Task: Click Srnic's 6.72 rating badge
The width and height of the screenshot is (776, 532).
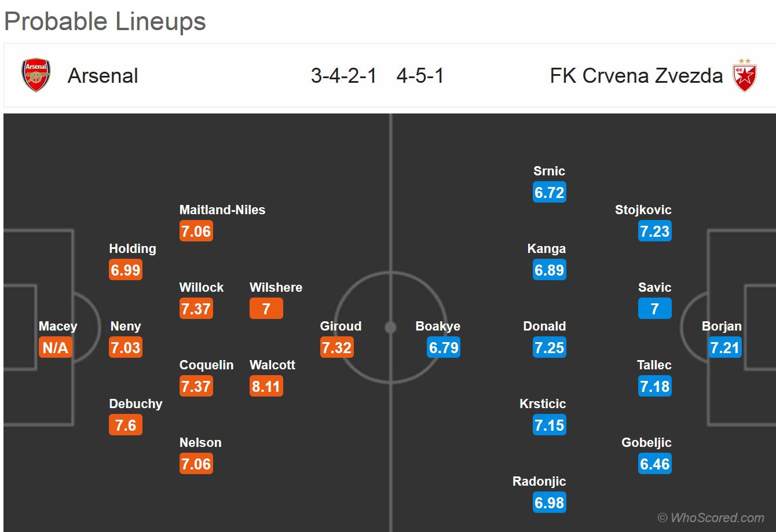Action: (549, 192)
